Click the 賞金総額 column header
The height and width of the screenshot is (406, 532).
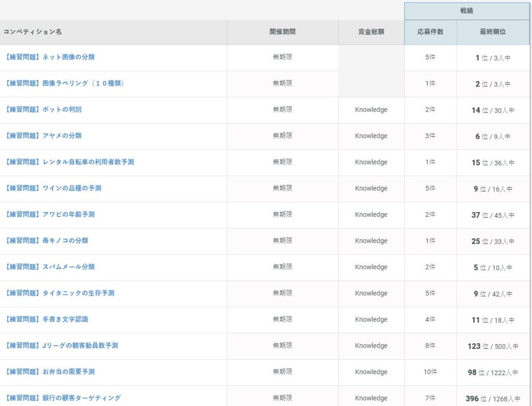(x=371, y=32)
